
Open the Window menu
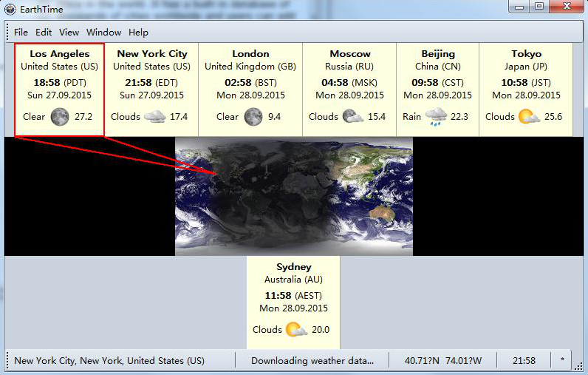[103, 33]
